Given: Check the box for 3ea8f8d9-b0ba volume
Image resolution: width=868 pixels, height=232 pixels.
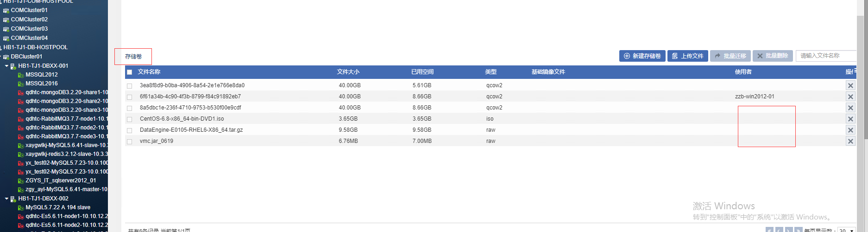Looking at the screenshot, I should [x=130, y=86].
